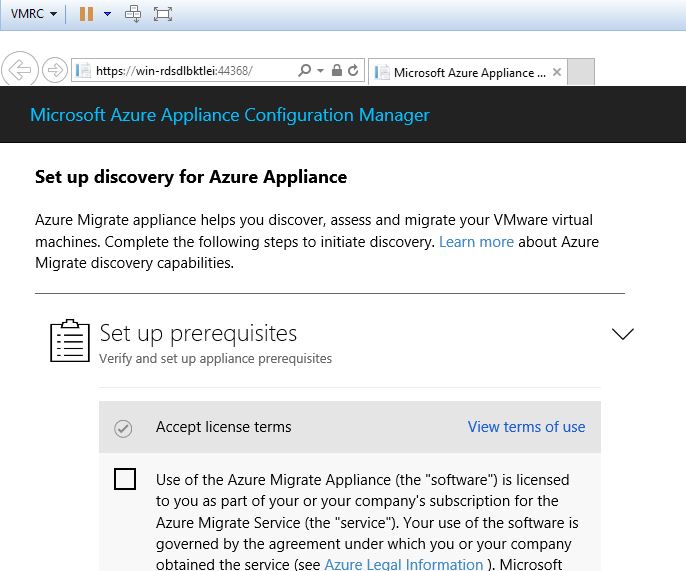
Task: Open the Learn more link
Action: point(476,242)
